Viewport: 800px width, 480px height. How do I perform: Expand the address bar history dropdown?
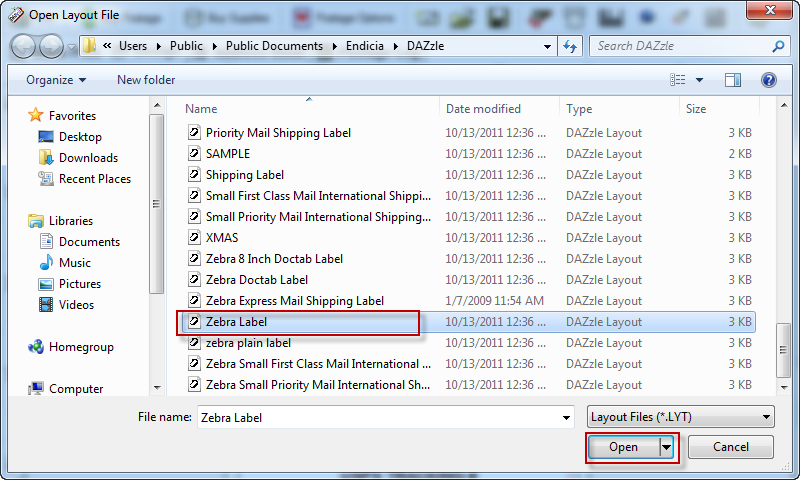tap(547, 46)
